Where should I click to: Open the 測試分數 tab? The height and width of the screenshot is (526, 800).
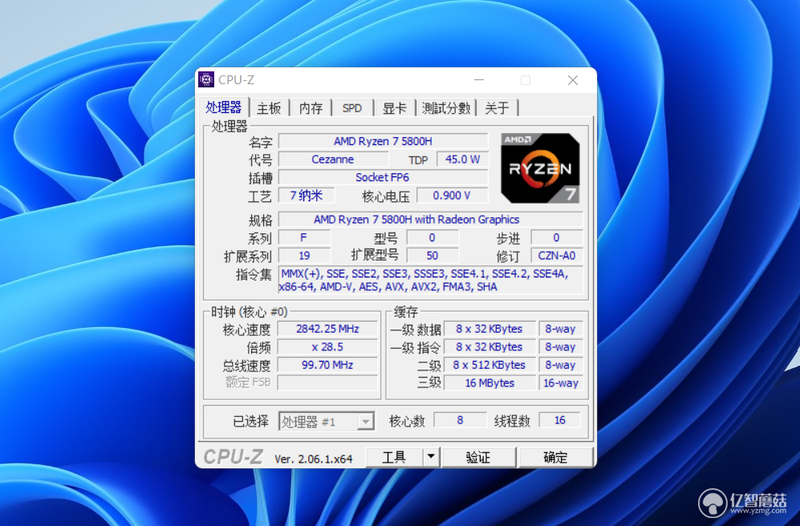[x=446, y=108]
